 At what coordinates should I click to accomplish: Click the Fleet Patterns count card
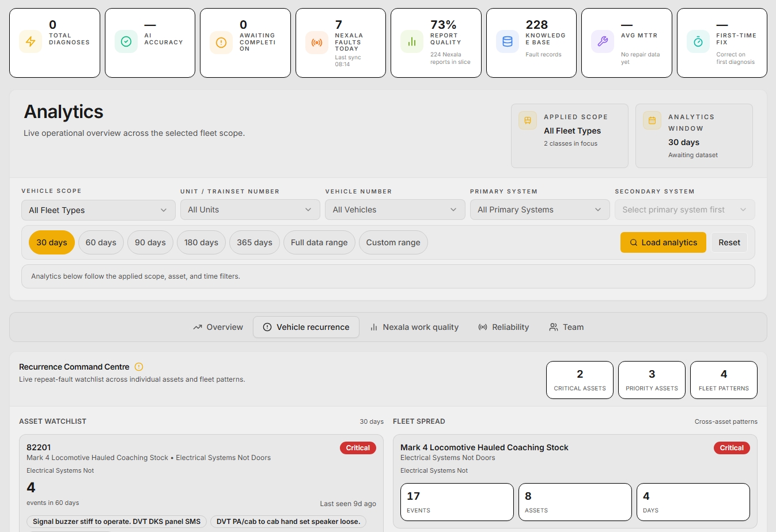(x=724, y=380)
